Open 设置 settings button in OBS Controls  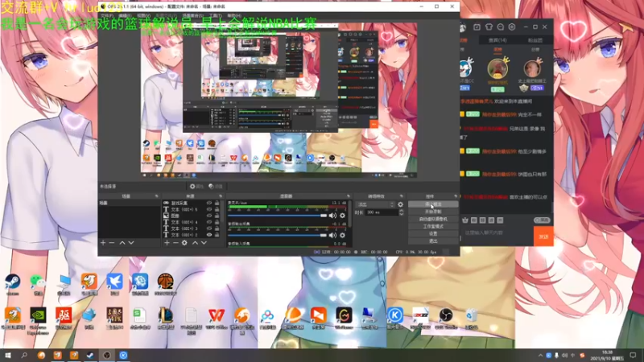[x=433, y=234]
